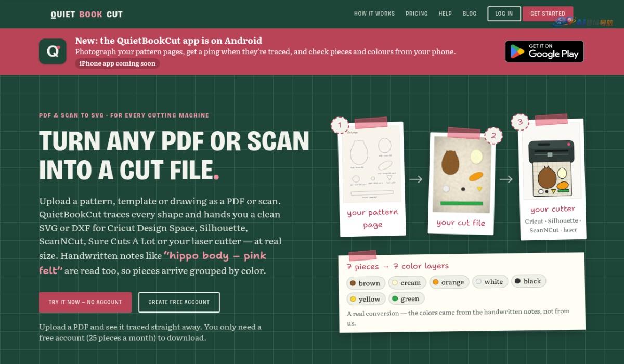The width and height of the screenshot is (624, 364).
Task: Select the black color chip
Action: pos(528,281)
